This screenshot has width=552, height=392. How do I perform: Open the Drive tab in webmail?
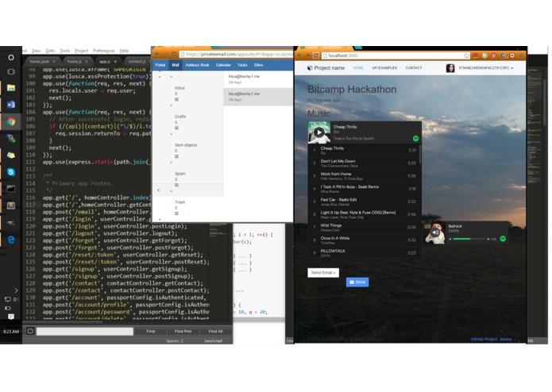click(x=258, y=65)
